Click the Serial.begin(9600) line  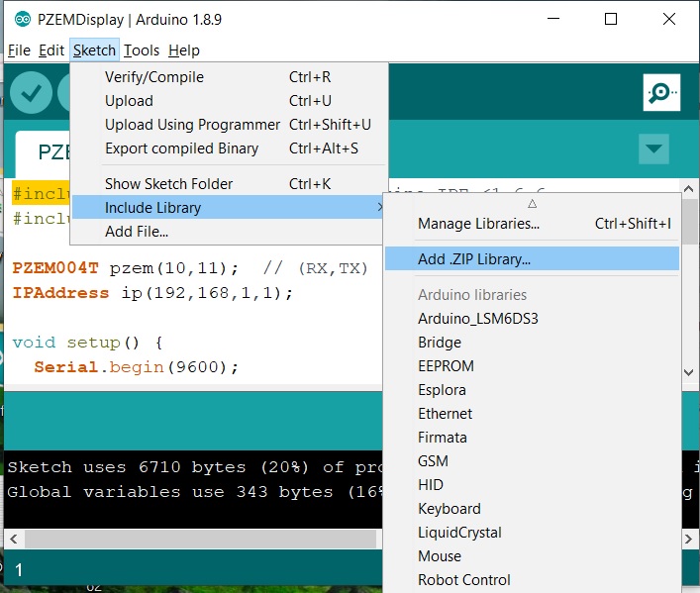pos(137,367)
